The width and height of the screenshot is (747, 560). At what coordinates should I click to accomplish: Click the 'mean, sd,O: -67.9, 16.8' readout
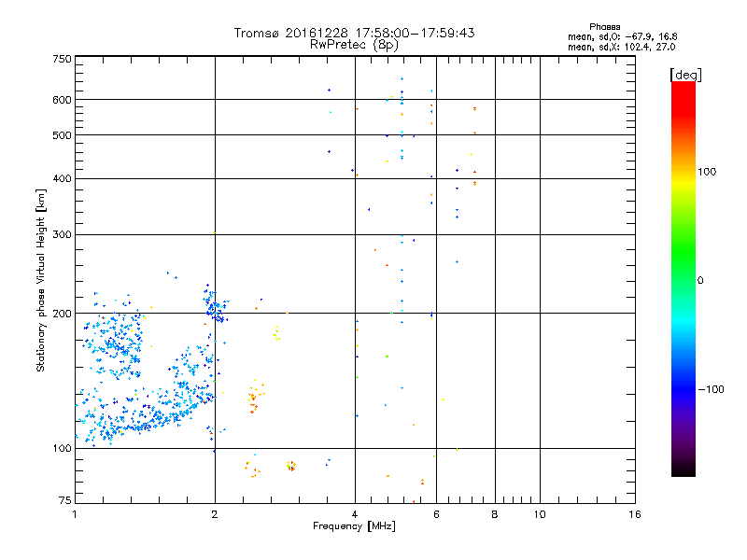[622, 36]
